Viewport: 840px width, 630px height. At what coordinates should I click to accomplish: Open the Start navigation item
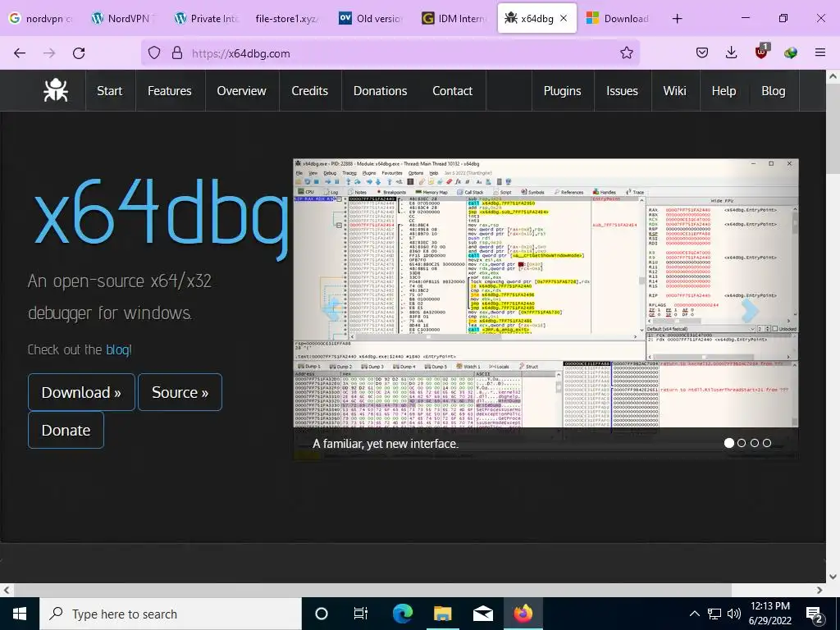click(110, 90)
